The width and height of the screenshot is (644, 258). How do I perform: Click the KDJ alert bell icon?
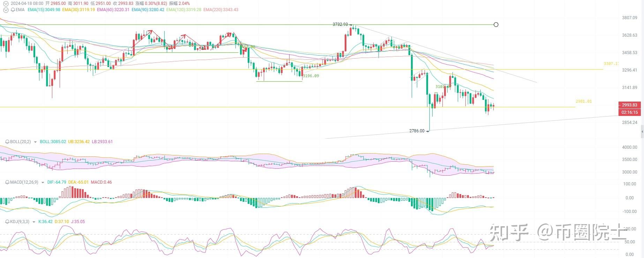[x=7, y=222]
